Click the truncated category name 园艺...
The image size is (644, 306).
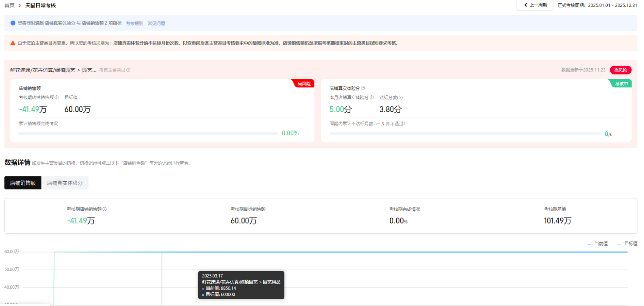[89, 70]
